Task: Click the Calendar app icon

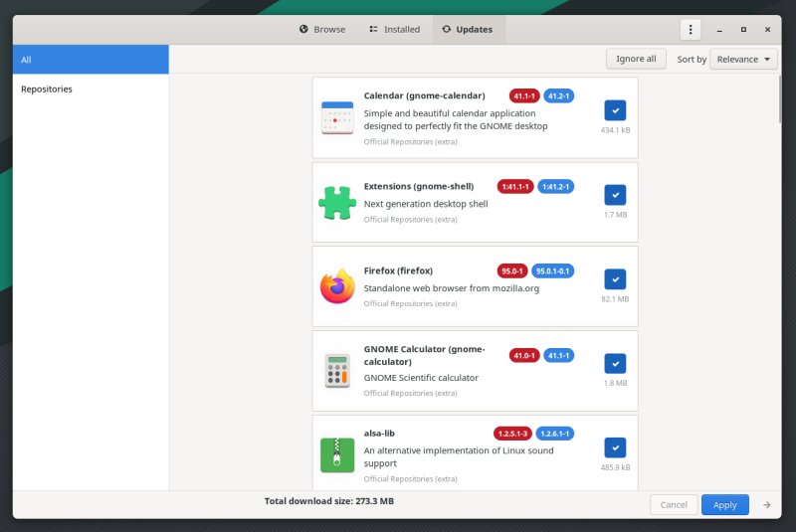Action: pos(337,117)
